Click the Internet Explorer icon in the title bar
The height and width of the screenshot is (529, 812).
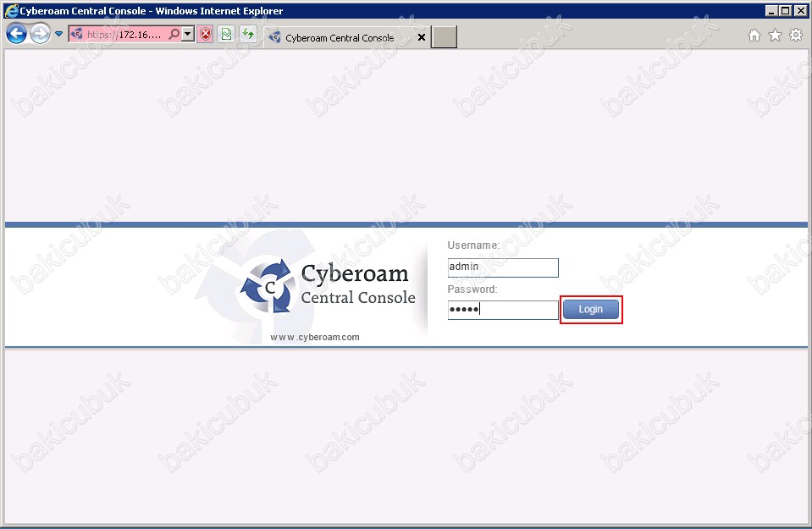click(x=11, y=11)
